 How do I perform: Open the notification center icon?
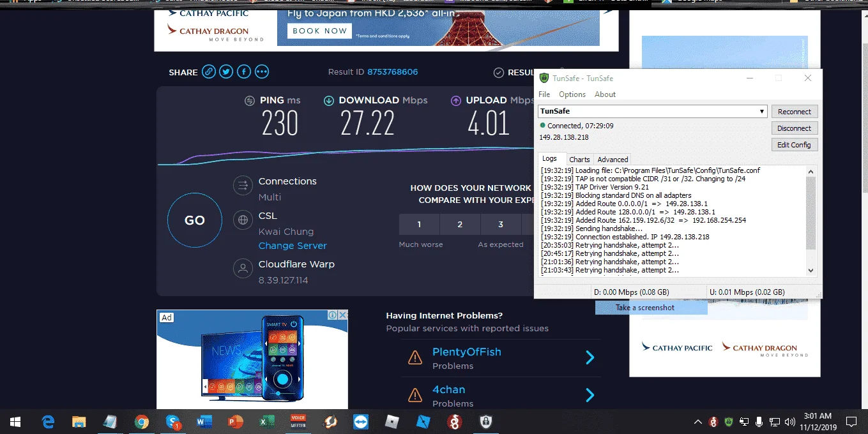click(851, 422)
